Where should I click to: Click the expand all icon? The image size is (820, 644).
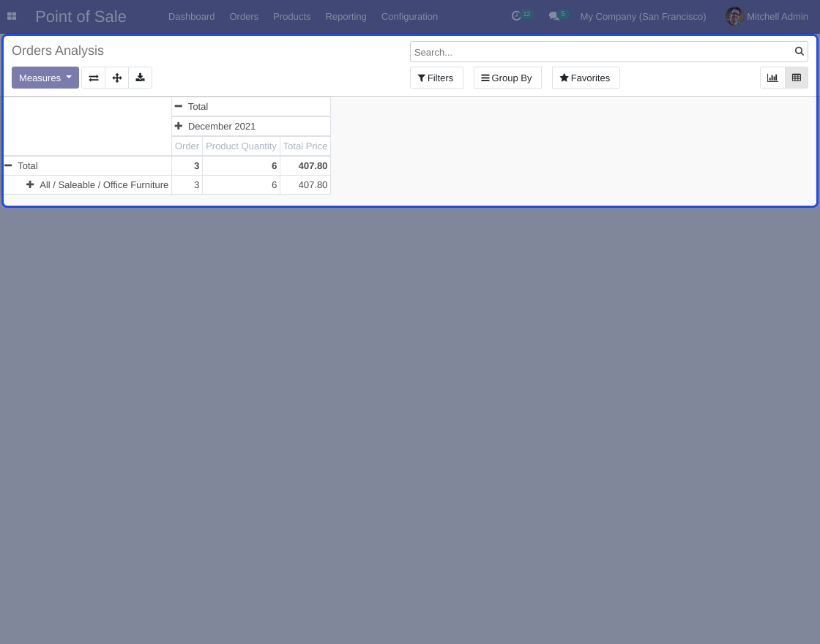[117, 78]
